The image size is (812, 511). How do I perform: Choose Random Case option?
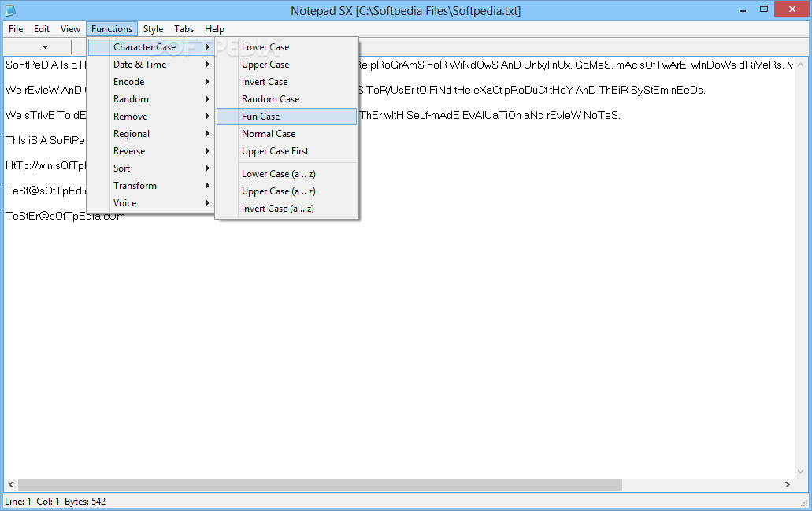coord(287,99)
